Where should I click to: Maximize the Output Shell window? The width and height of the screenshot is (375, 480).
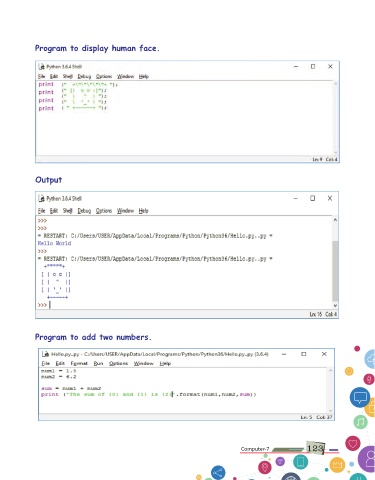tap(312, 198)
